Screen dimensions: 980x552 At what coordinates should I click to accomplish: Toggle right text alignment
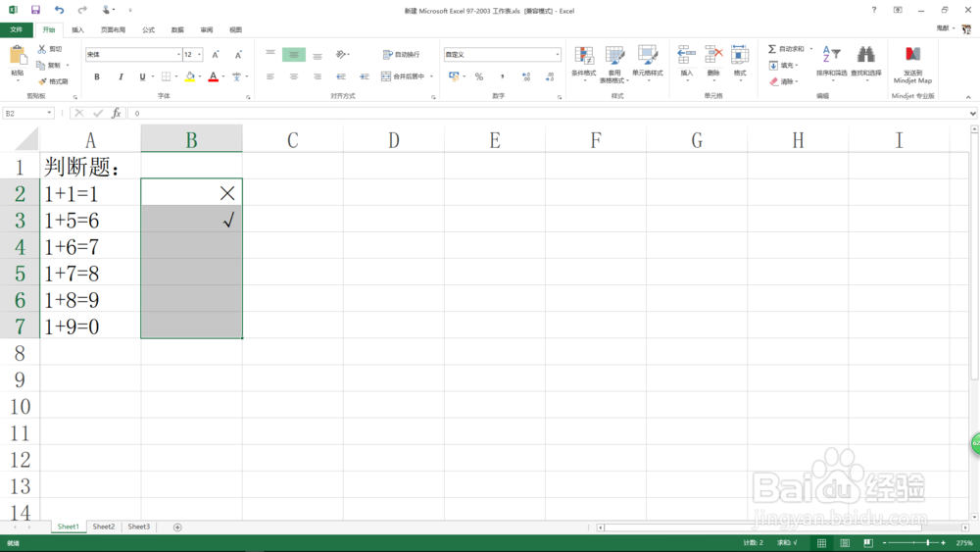(318, 76)
